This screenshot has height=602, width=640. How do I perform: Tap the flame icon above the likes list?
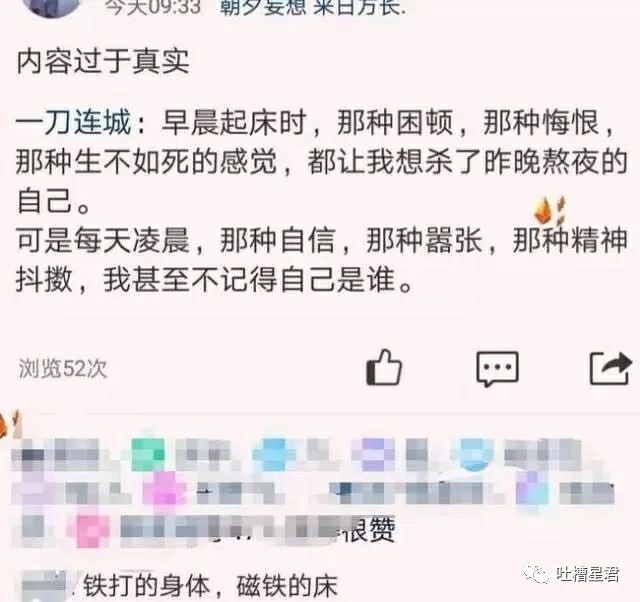[x=9, y=424]
